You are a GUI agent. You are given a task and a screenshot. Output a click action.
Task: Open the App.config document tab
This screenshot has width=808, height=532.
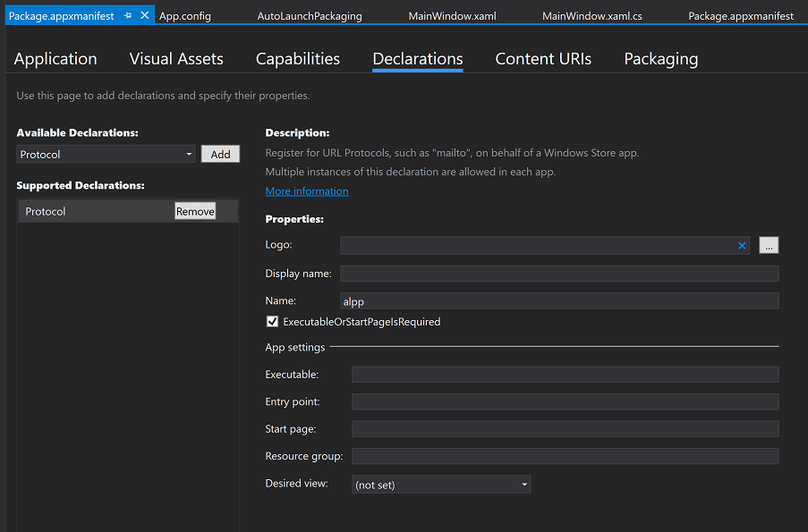click(185, 16)
